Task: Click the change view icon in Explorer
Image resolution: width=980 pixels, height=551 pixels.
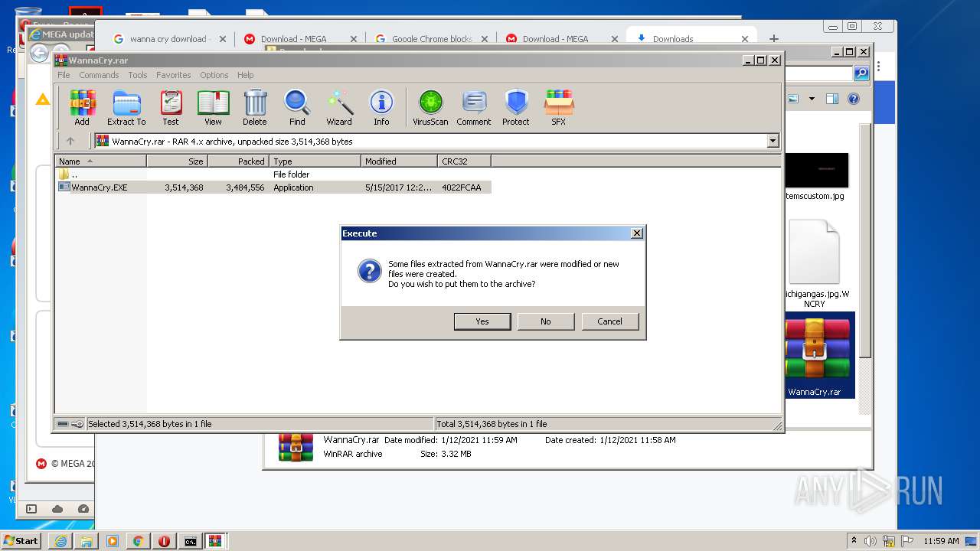Action: (793, 99)
